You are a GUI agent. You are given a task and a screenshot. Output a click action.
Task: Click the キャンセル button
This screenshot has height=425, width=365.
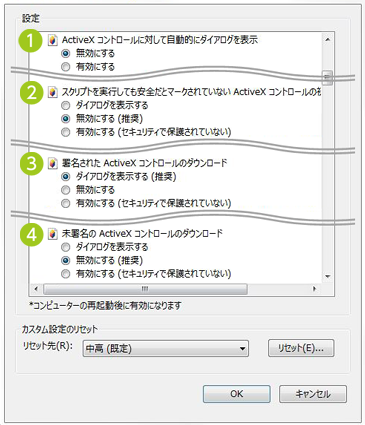click(313, 394)
